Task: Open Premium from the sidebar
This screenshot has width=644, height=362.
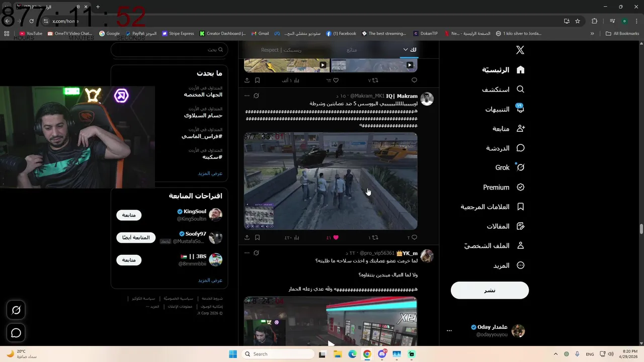Action: [x=504, y=187]
